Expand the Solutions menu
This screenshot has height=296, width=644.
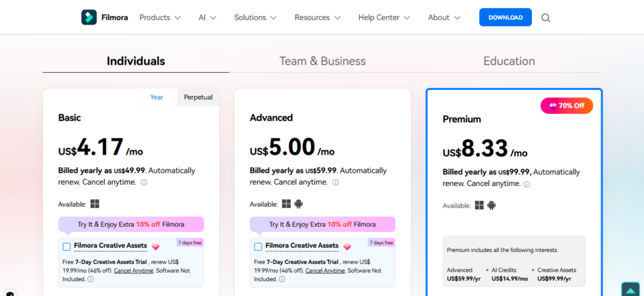coord(255,18)
